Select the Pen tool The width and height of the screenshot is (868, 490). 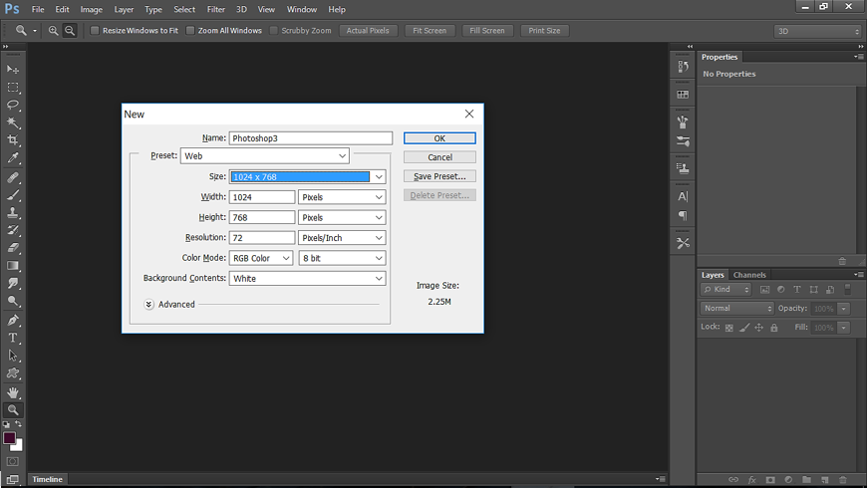click(13, 321)
